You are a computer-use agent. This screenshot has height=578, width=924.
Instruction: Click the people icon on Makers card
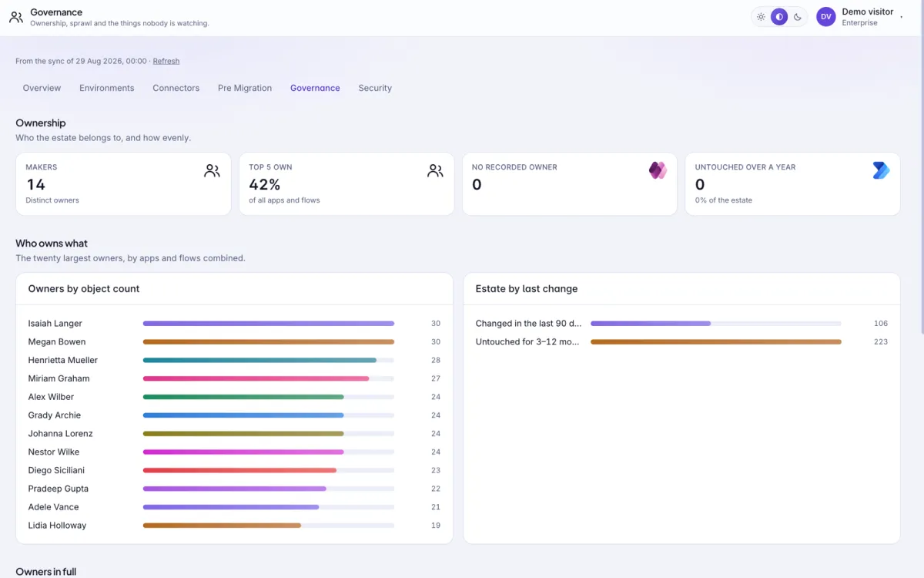(x=212, y=171)
